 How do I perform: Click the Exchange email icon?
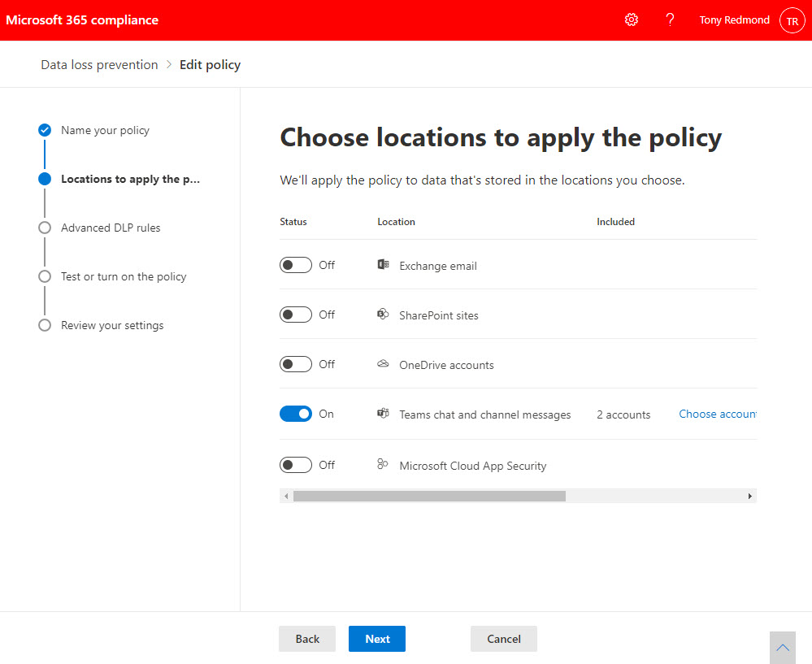coord(384,265)
